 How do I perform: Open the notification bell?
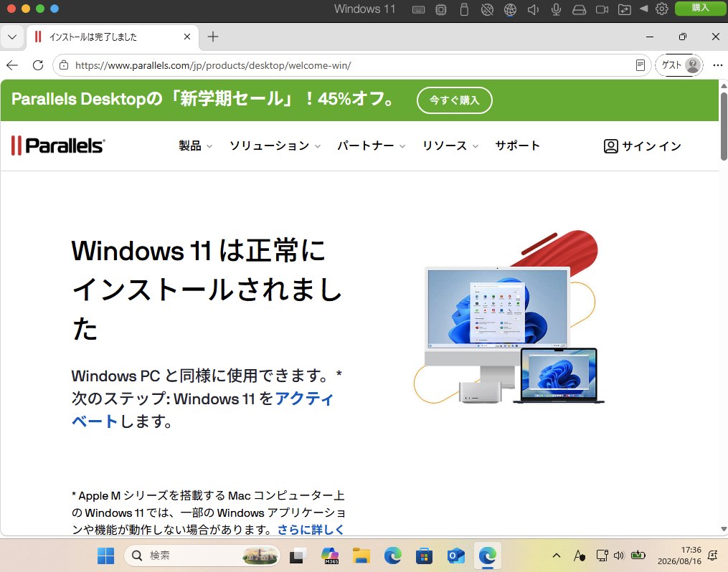(713, 556)
